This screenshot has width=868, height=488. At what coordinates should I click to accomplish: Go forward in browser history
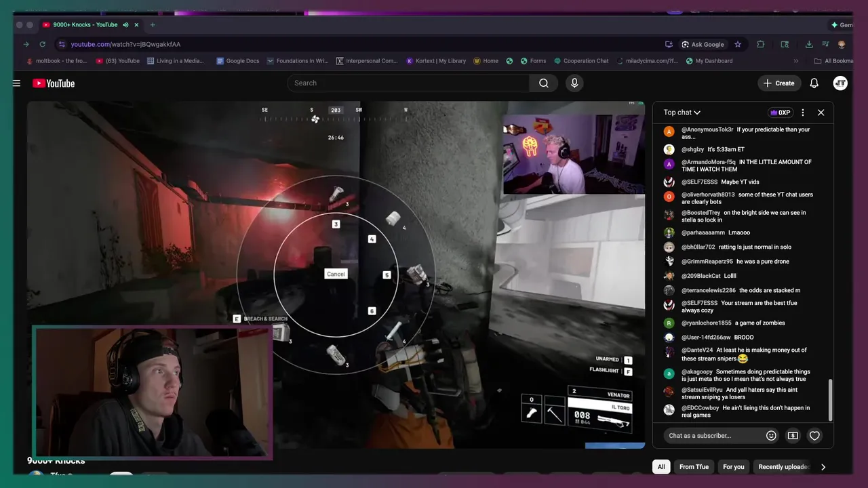26,44
